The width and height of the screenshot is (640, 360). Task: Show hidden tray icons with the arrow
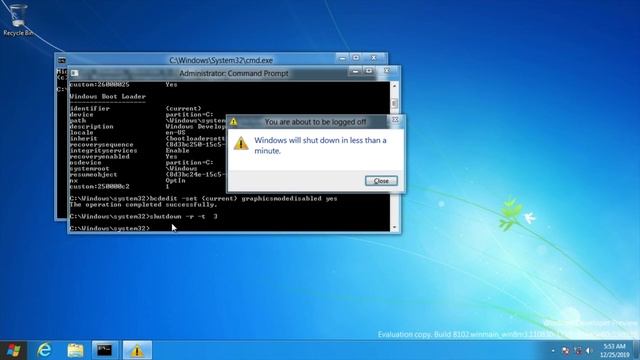coord(553,350)
